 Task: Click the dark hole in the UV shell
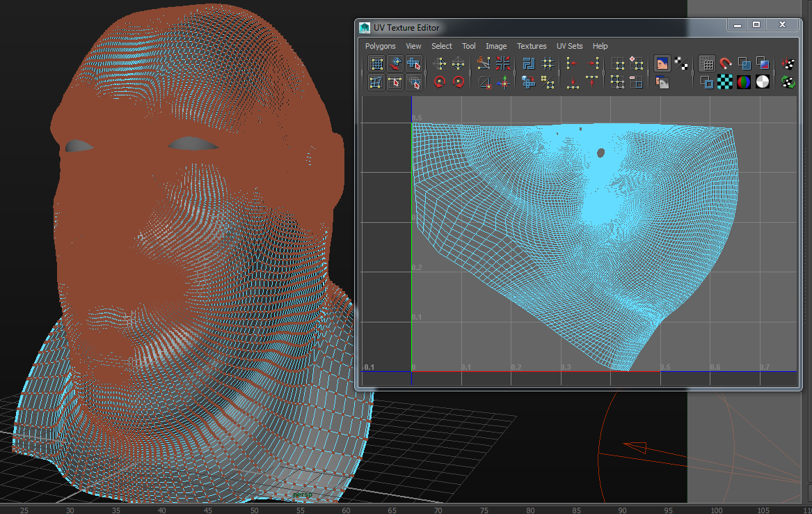pos(600,153)
